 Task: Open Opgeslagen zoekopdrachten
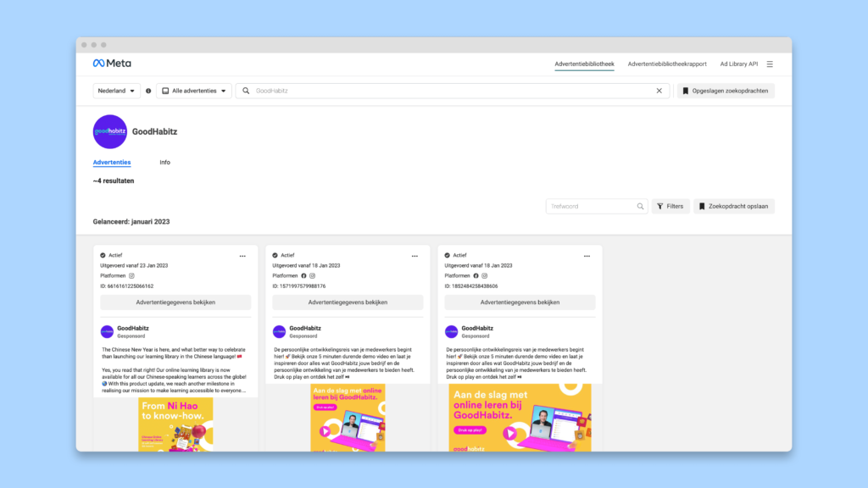point(726,91)
